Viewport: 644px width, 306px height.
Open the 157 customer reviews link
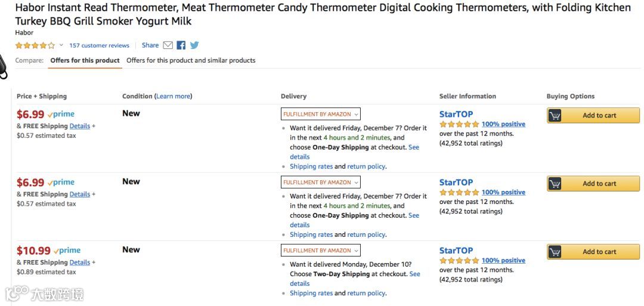click(x=99, y=45)
